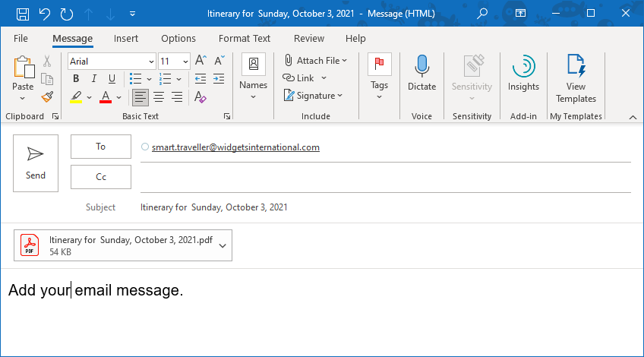Toggle Italic formatting
Viewport: 644px width, 357px height.
tap(94, 79)
